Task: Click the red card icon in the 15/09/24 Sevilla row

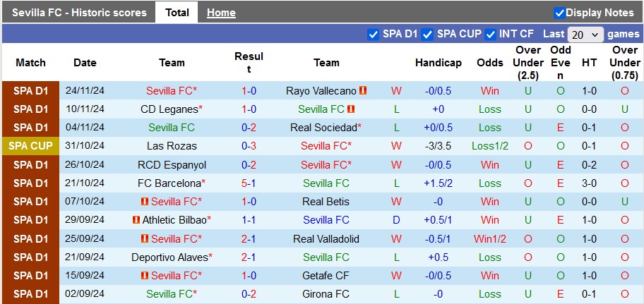Action: pos(145,276)
